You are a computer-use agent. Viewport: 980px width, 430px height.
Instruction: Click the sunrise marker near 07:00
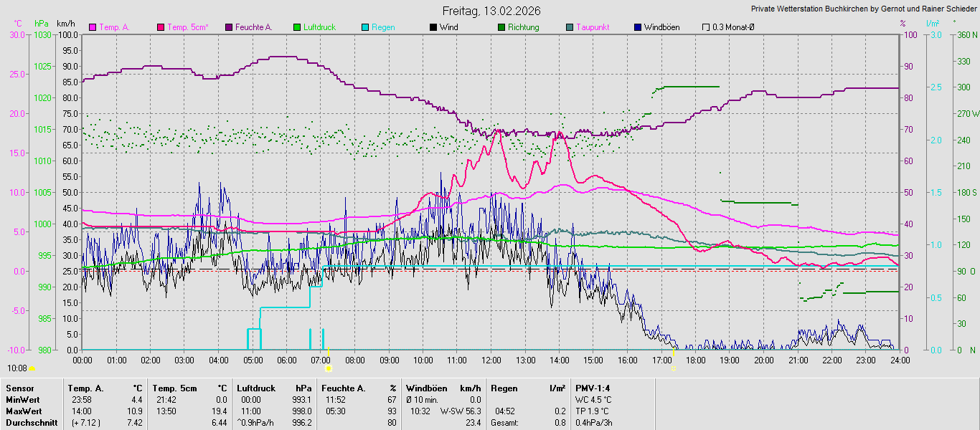[329, 368]
